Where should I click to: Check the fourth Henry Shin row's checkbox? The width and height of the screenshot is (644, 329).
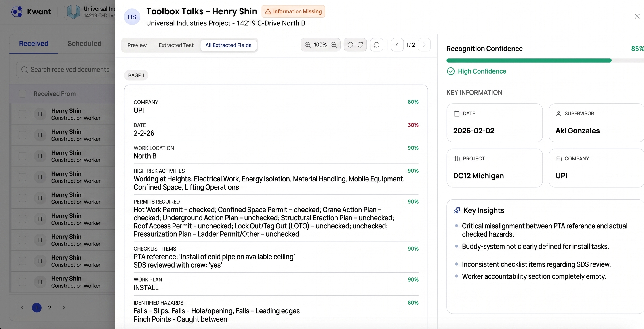(23, 177)
